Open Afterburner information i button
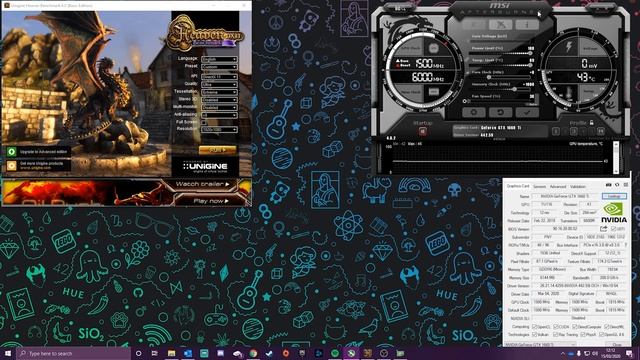This screenshot has width=640, height=360. (x=527, y=25)
